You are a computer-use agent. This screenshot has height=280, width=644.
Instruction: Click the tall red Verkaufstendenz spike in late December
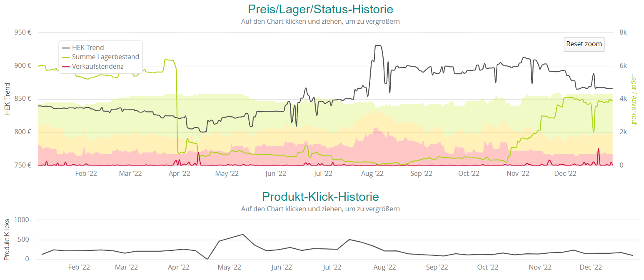pos(599,149)
